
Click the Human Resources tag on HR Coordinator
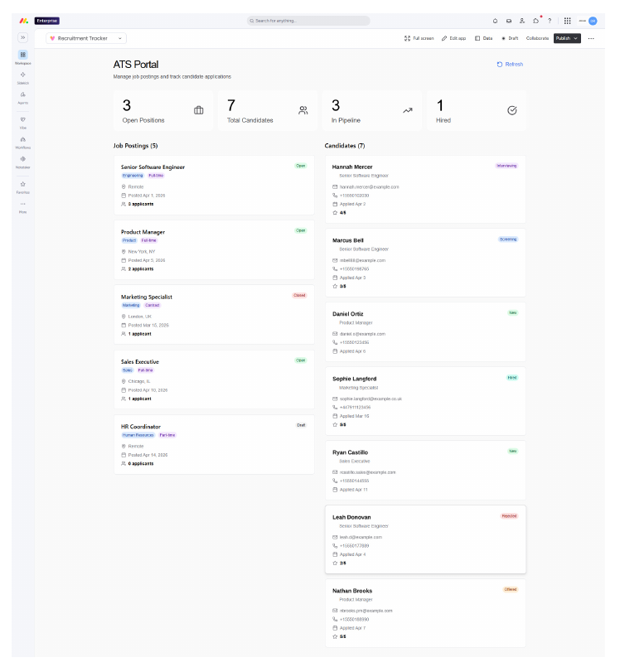pyautogui.click(x=138, y=435)
